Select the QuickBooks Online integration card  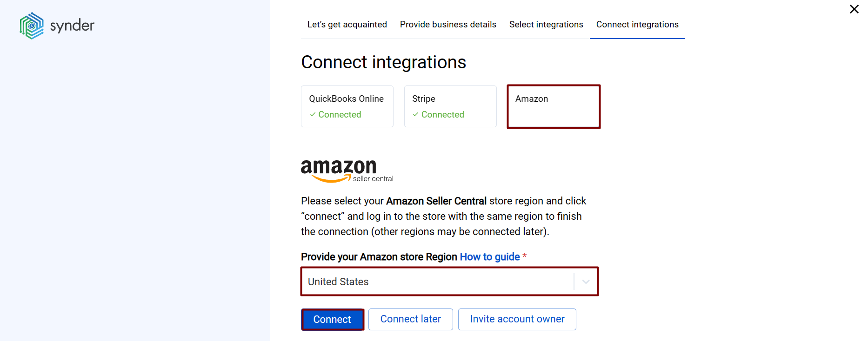pos(347,106)
